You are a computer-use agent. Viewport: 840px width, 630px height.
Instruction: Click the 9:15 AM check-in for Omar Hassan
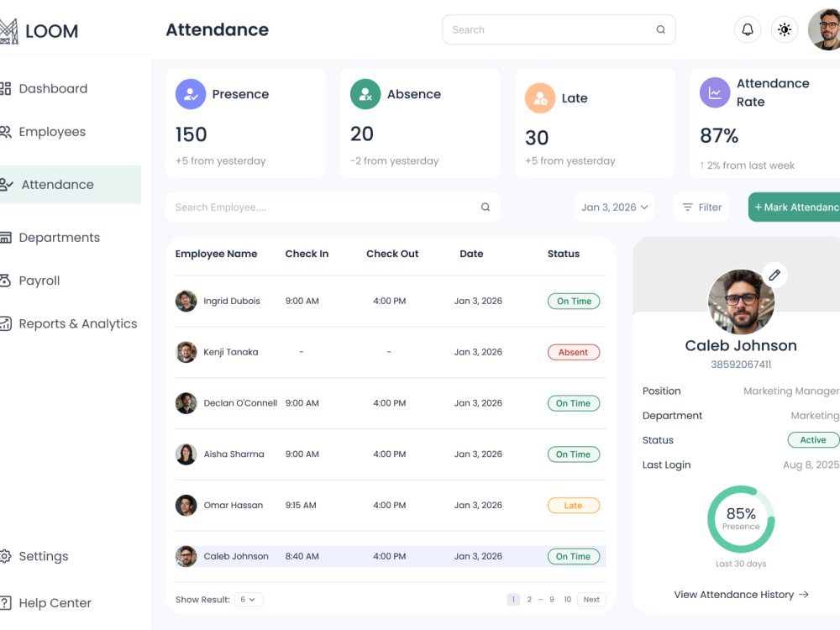[x=301, y=505]
